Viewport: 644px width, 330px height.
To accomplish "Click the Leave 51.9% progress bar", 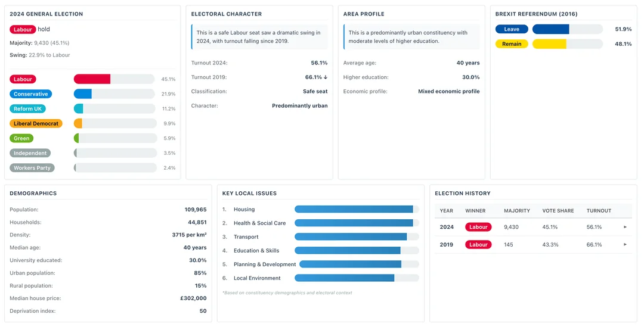I will pos(567,29).
